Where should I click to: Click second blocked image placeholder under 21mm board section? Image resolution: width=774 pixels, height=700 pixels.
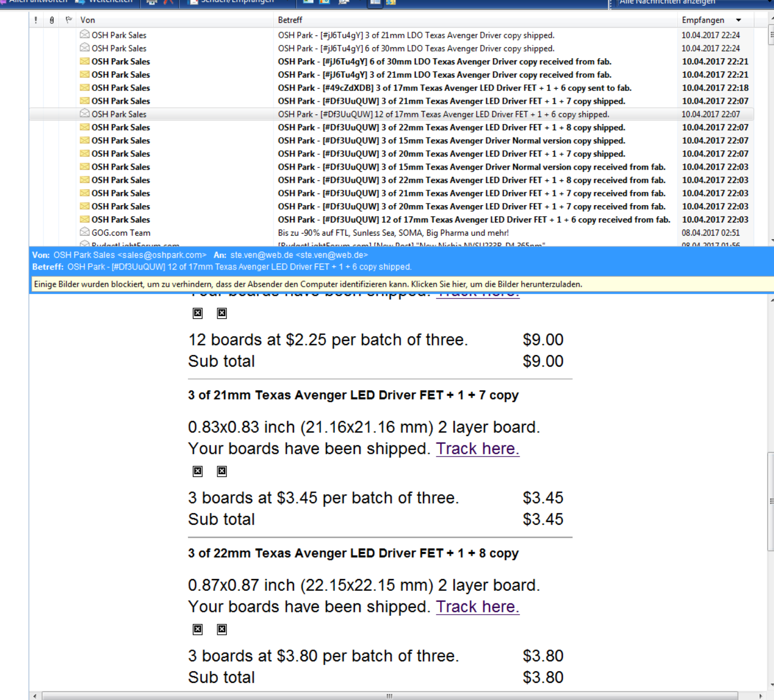pos(222,471)
